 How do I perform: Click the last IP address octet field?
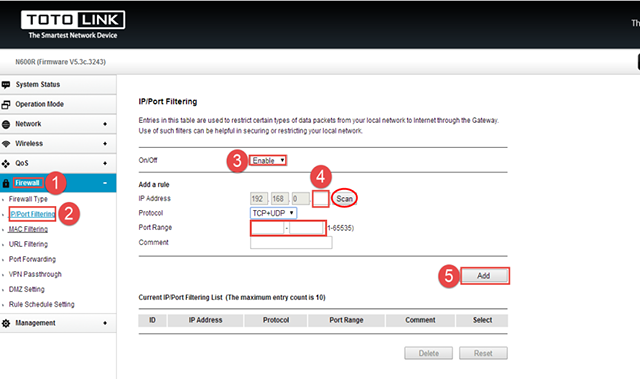pyautogui.click(x=320, y=199)
